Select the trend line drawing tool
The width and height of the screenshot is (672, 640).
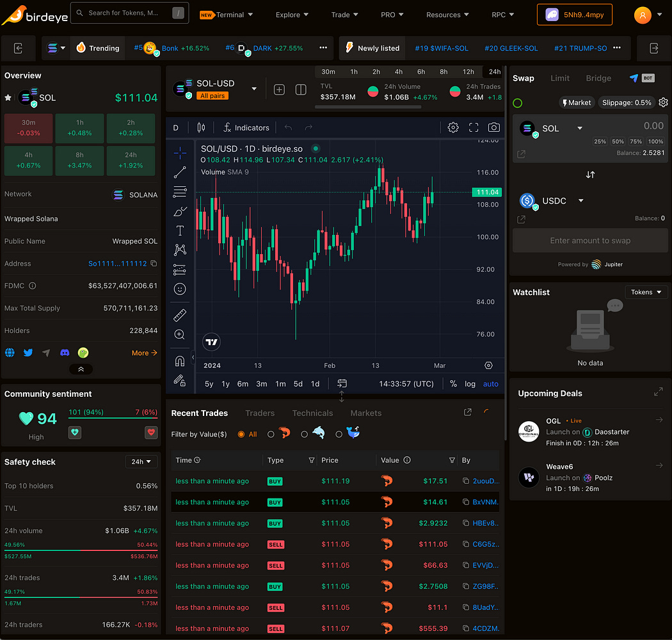180,172
